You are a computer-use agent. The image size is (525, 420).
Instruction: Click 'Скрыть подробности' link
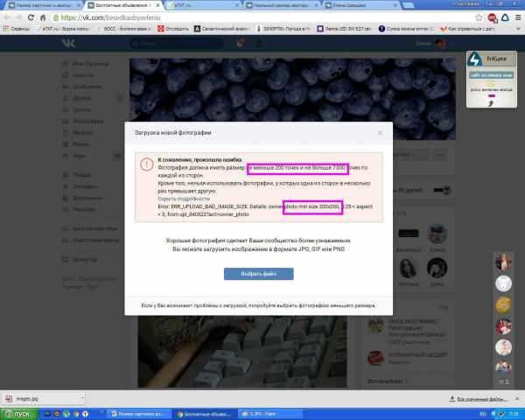click(184, 199)
